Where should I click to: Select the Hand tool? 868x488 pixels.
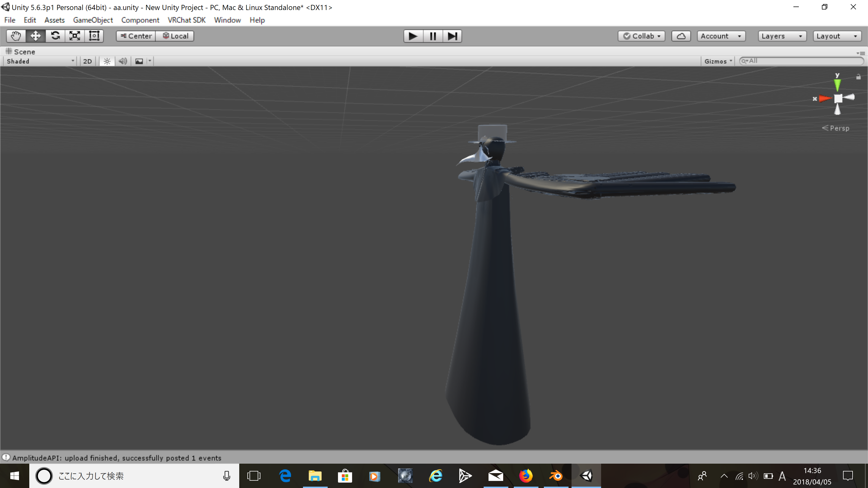coord(16,36)
